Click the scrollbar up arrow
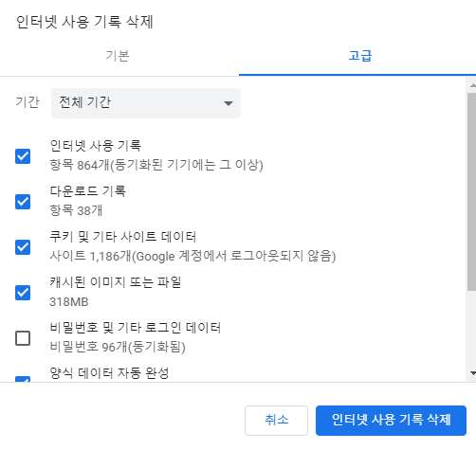The width and height of the screenshot is (476, 450). 472,85
